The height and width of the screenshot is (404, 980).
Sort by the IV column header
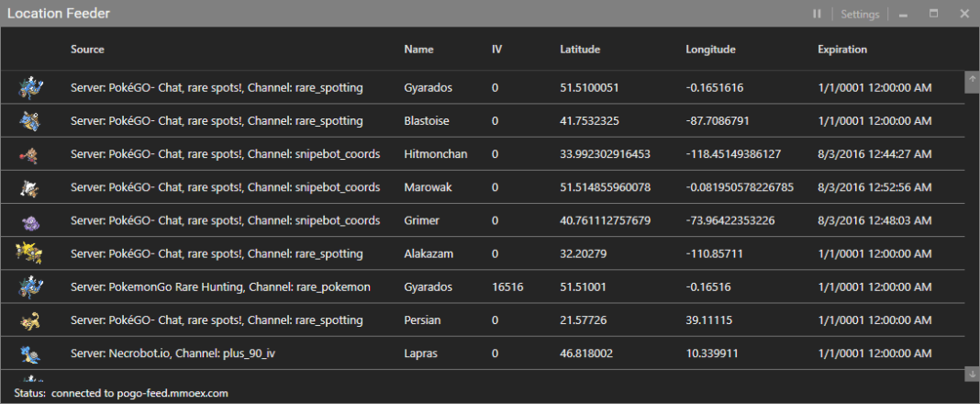click(496, 50)
